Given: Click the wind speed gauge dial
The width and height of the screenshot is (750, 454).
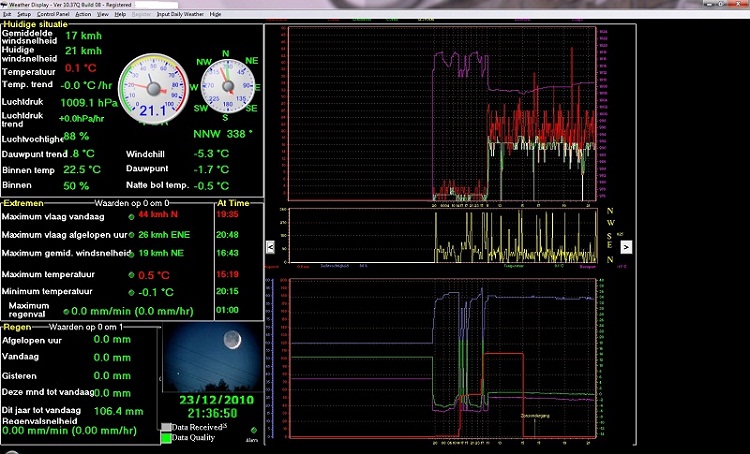Looking at the screenshot, I should [153, 88].
